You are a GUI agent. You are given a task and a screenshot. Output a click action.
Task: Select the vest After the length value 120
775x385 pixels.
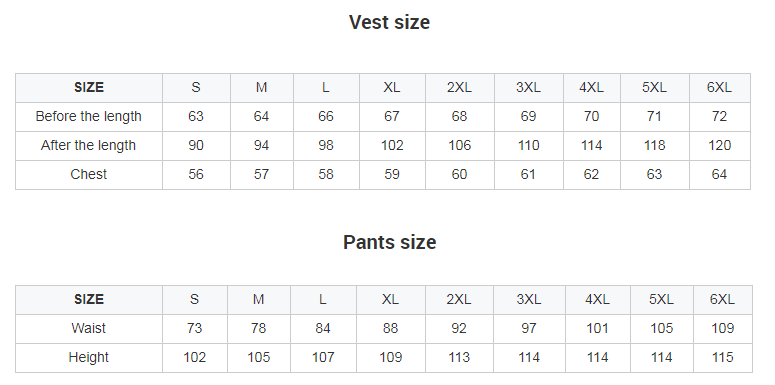(x=719, y=145)
